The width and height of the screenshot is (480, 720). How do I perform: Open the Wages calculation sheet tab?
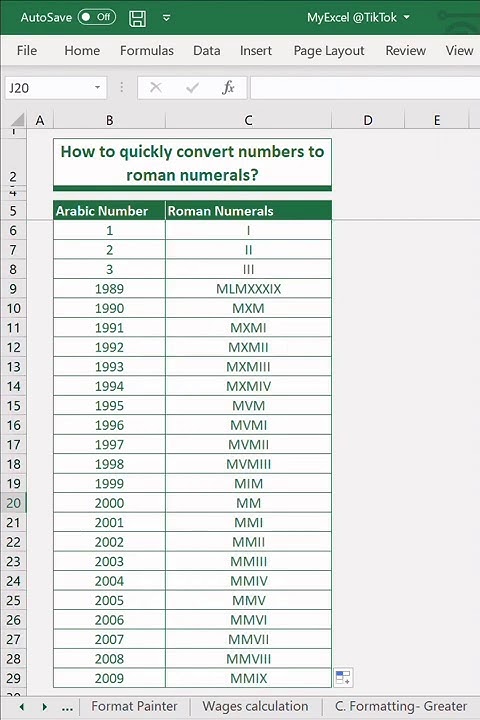[x=255, y=706]
